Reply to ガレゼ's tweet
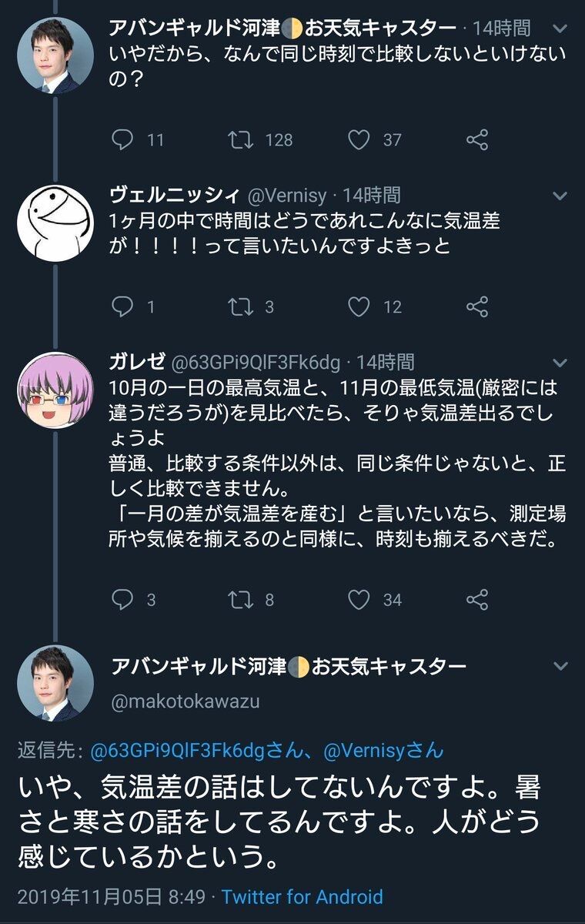This screenshot has height=924, width=585. pyautogui.click(x=124, y=599)
